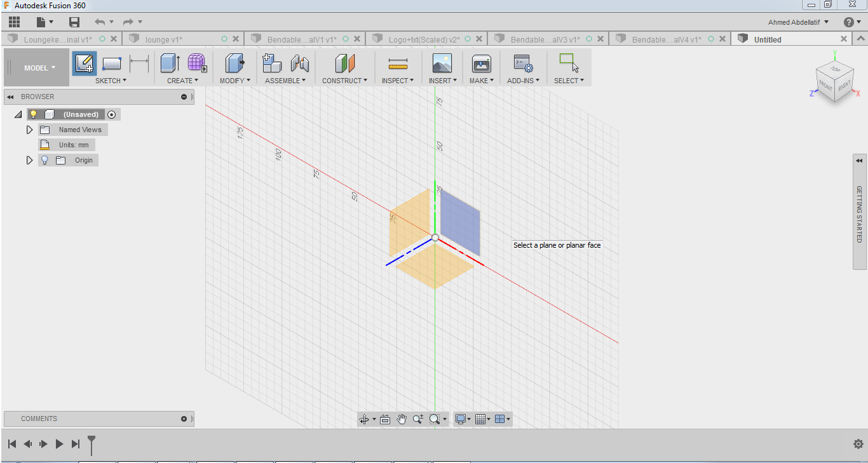The image size is (868, 463).
Task: Select the Orbit navigation tool
Action: pos(364,419)
